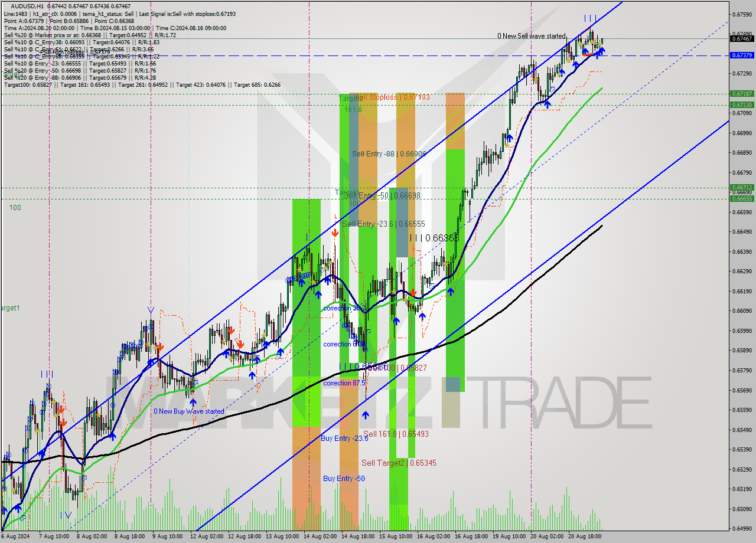Click the 0.67590 price axis value
756x543 pixels.
tap(742, 14)
